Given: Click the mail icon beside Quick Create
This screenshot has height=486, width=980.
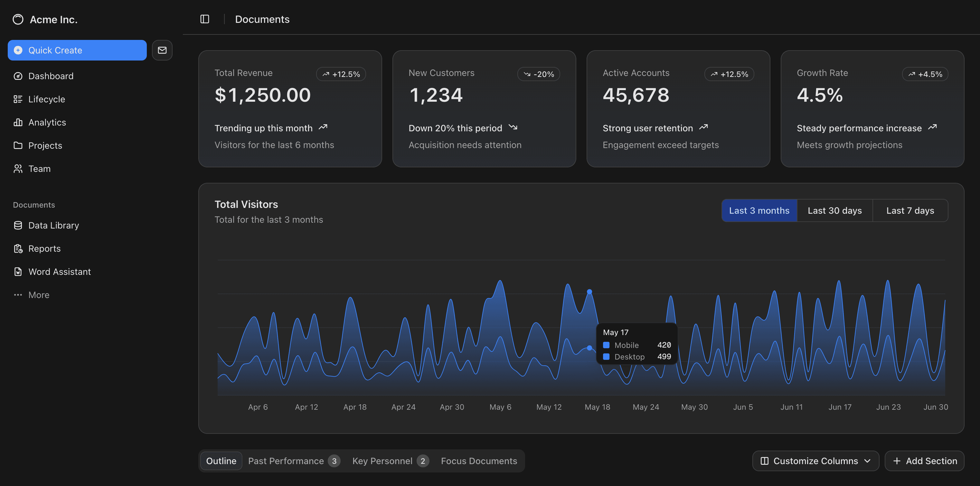Looking at the screenshot, I should [x=162, y=50].
